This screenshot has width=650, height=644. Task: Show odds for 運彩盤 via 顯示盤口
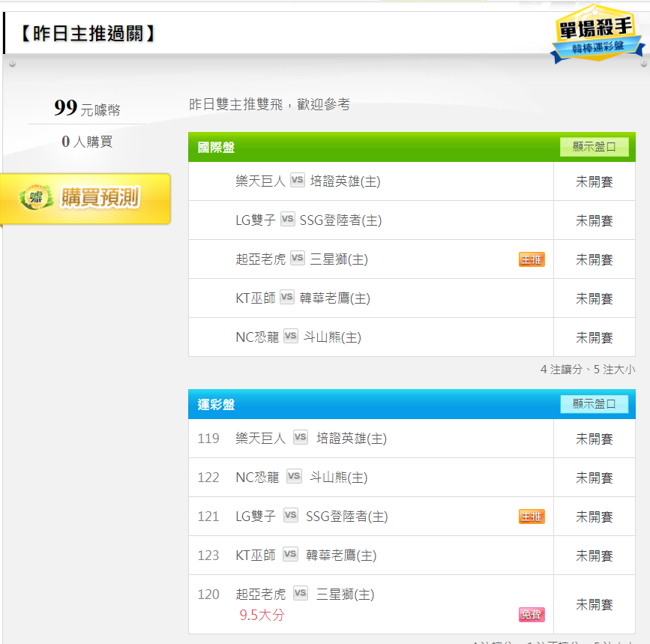pyautogui.click(x=594, y=404)
